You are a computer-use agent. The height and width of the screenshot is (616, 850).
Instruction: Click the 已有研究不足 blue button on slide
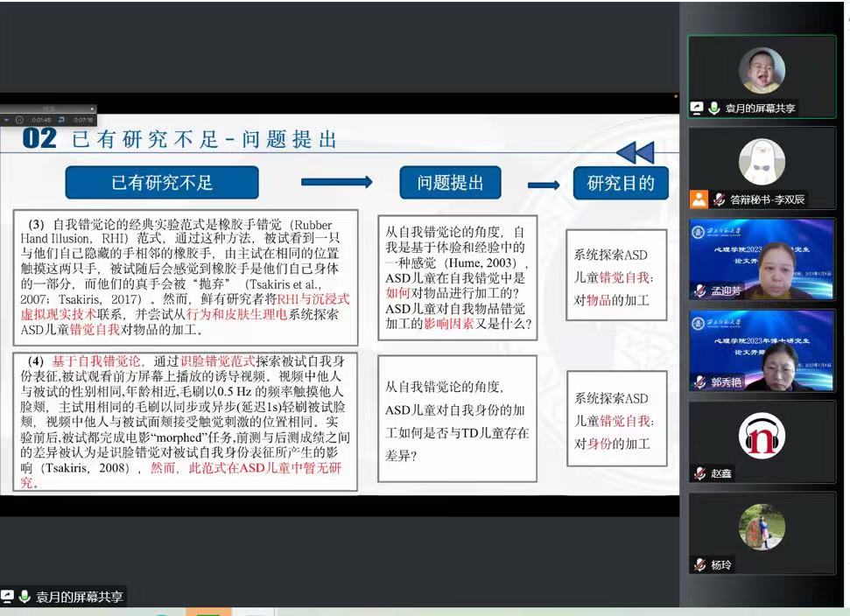[x=162, y=183]
